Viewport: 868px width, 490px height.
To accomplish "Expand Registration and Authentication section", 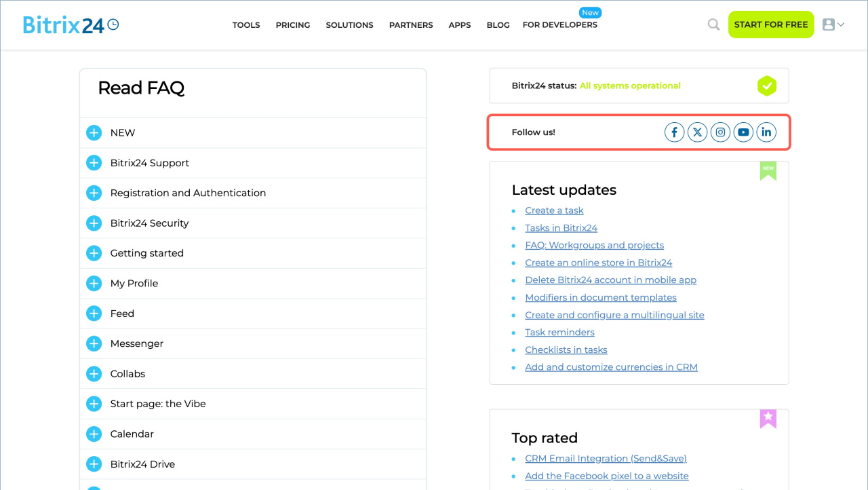I will pos(94,193).
